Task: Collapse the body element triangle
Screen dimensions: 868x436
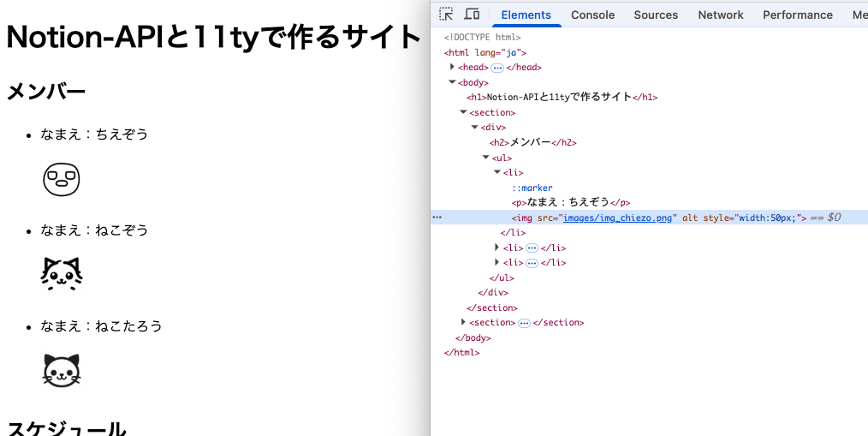Action: point(452,82)
